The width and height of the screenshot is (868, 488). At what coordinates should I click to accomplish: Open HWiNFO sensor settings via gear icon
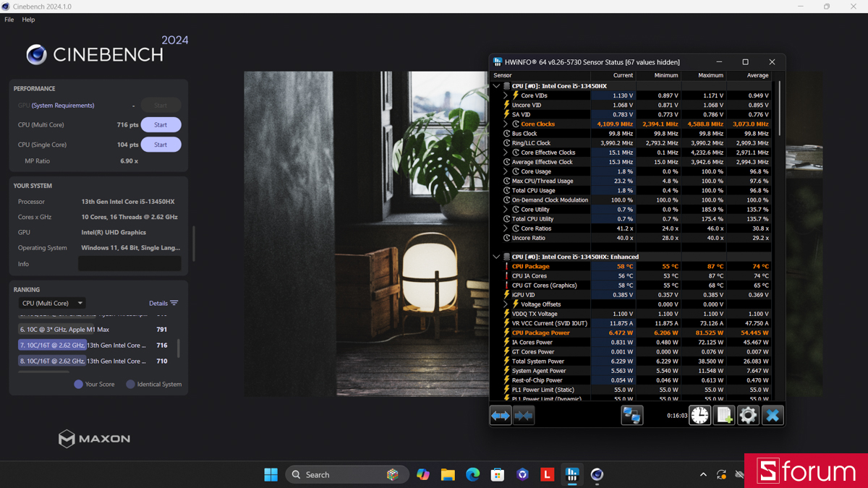(748, 415)
